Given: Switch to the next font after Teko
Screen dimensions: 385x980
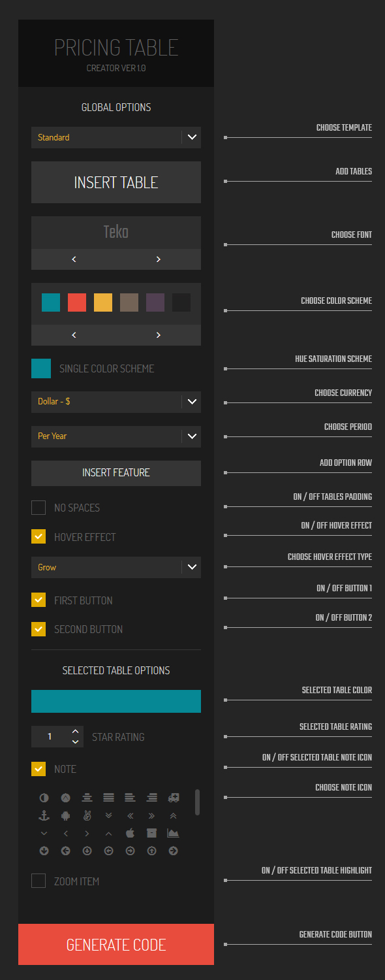Looking at the screenshot, I should coord(159,259).
